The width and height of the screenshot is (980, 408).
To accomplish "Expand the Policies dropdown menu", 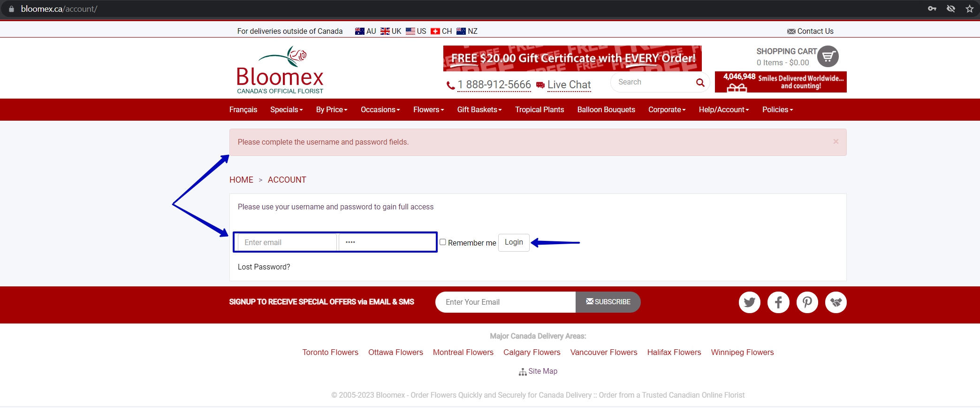I will [778, 109].
